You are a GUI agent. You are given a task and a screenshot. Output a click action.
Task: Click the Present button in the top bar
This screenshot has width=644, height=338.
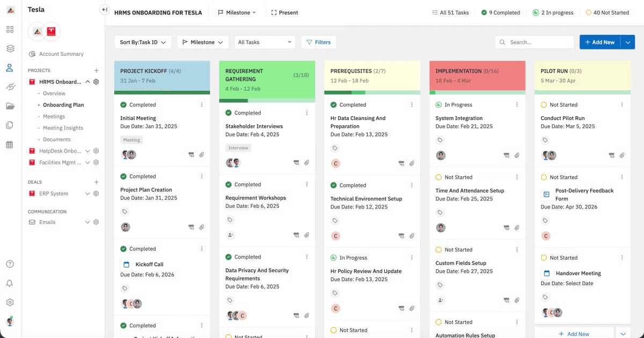click(284, 12)
